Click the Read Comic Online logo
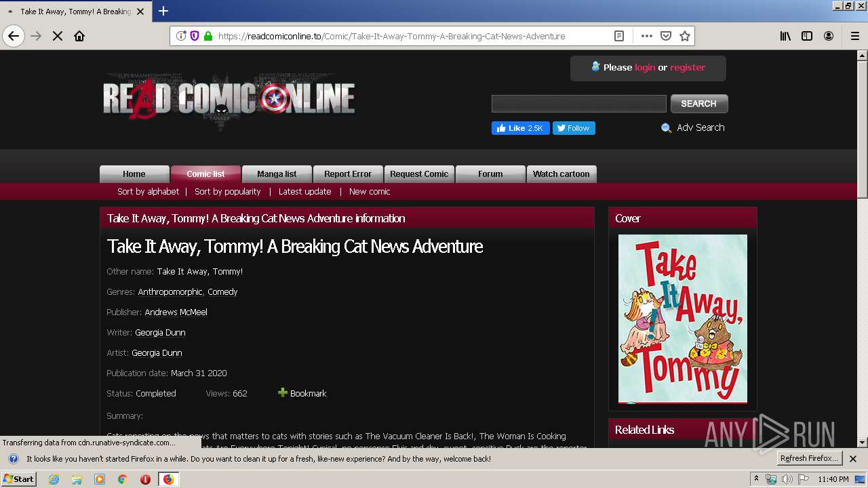868x488 pixels. coord(229,100)
